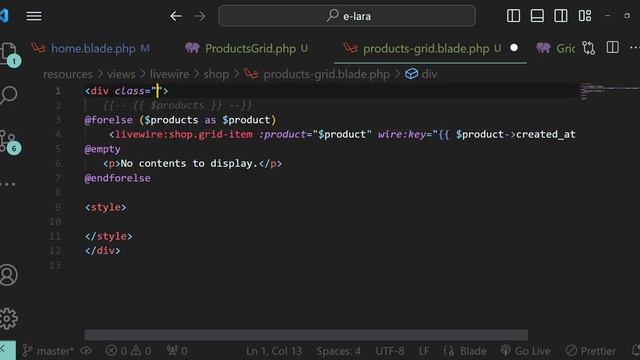Screen dimensions: 640x360
Task: Click Ln 1, Col 13 cursor position
Action: pos(274,351)
